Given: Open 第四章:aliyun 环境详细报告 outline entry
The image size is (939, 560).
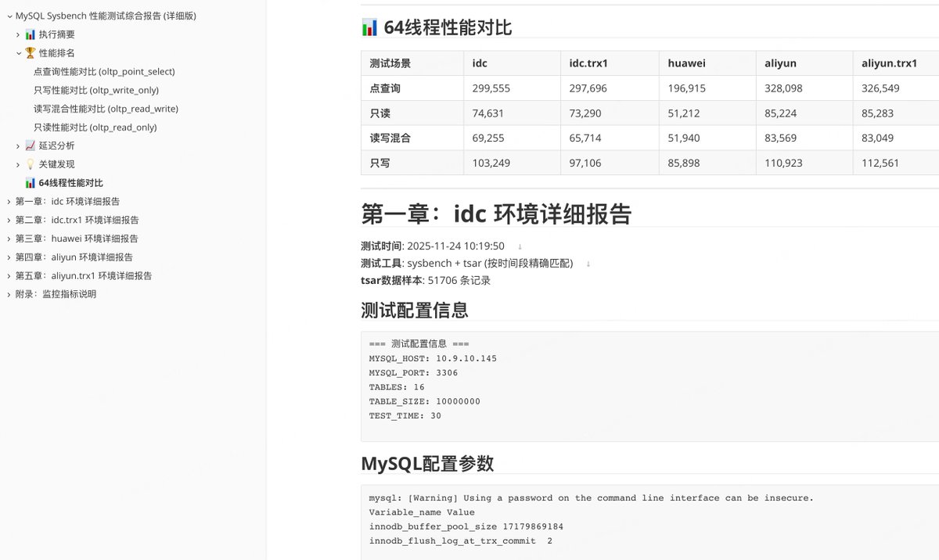Looking at the screenshot, I should click(74, 257).
